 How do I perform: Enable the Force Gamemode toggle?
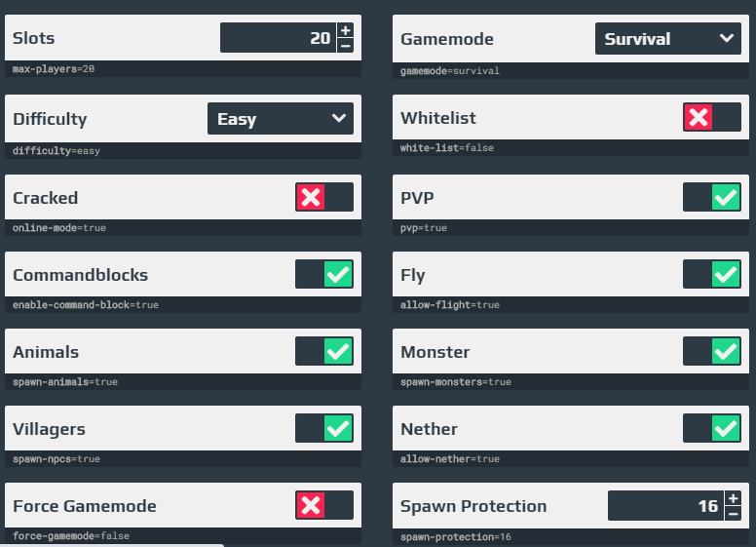point(324,505)
